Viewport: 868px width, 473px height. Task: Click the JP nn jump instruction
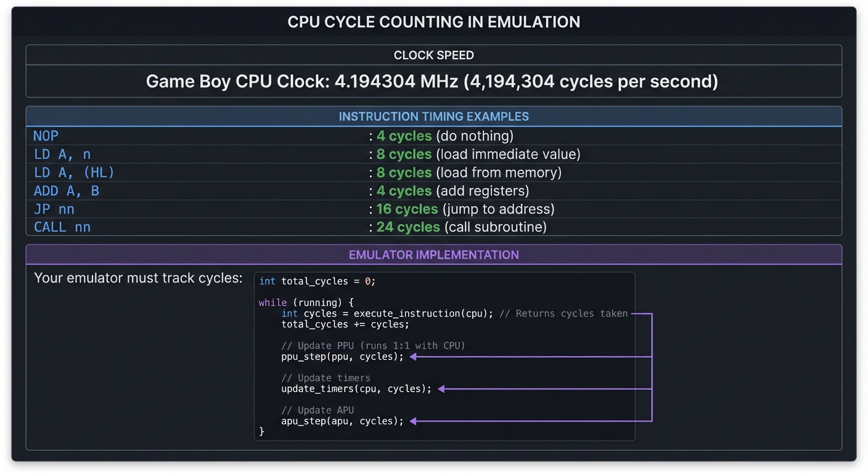click(54, 209)
